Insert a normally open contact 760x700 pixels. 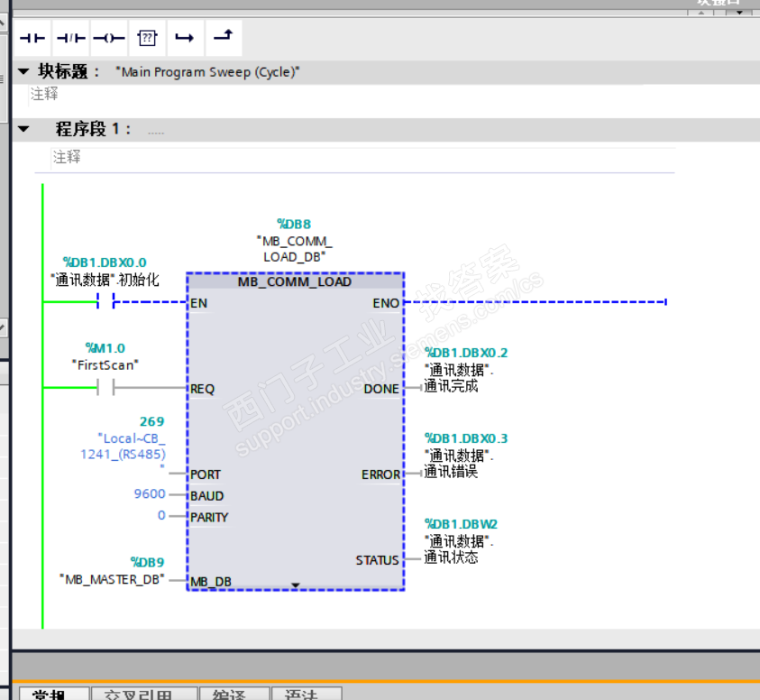(32, 38)
